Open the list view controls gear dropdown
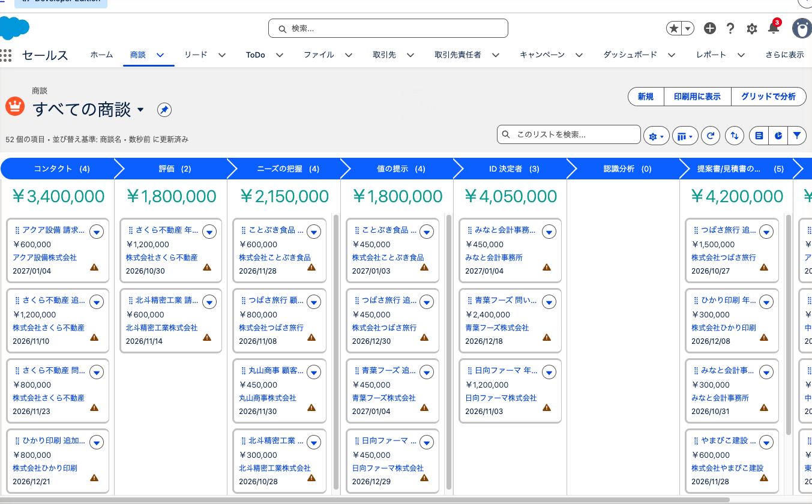This screenshot has height=504, width=812. point(656,136)
